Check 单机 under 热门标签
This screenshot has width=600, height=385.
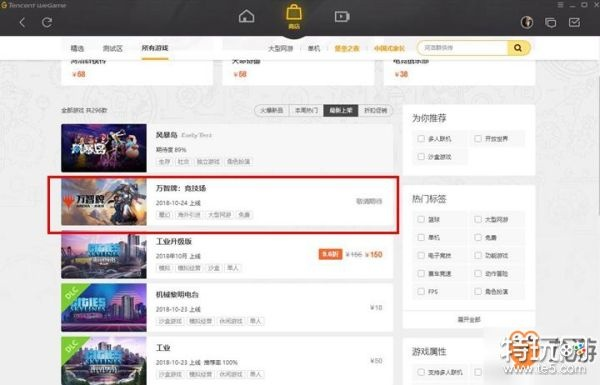(x=421, y=237)
